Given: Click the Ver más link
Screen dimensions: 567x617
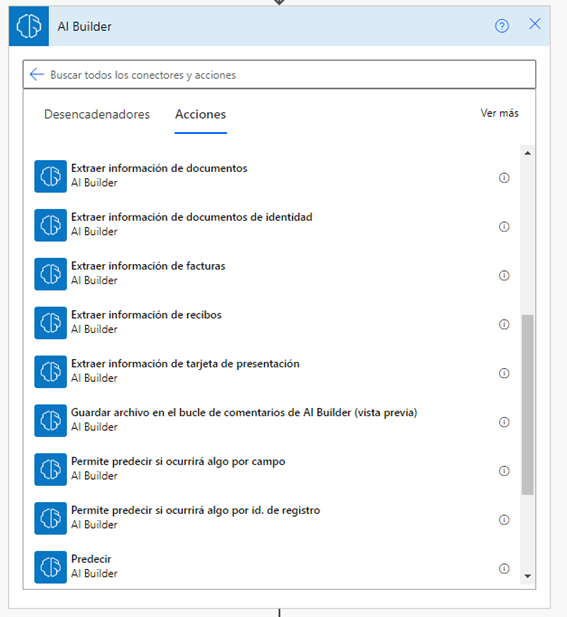Looking at the screenshot, I should (499, 113).
